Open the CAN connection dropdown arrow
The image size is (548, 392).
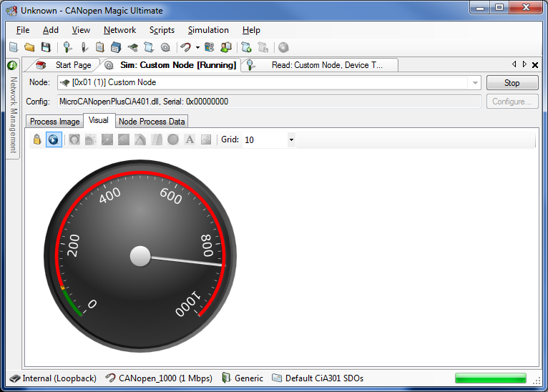click(198, 48)
